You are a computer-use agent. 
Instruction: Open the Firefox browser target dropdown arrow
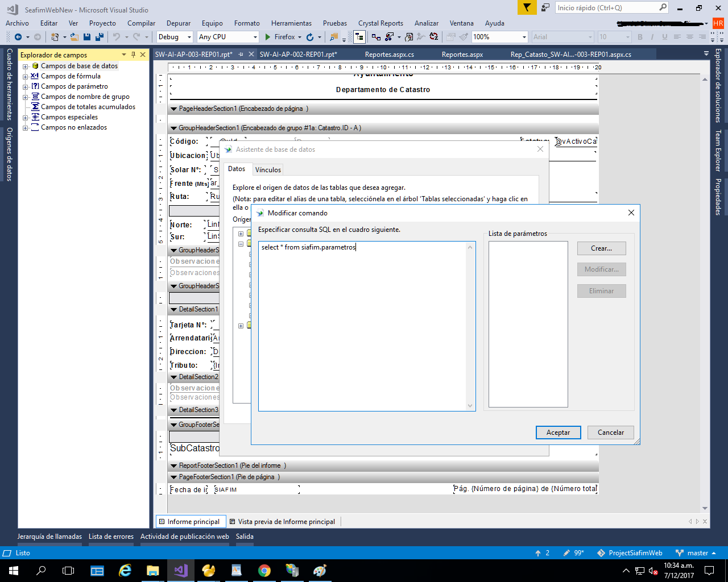pyautogui.click(x=300, y=37)
